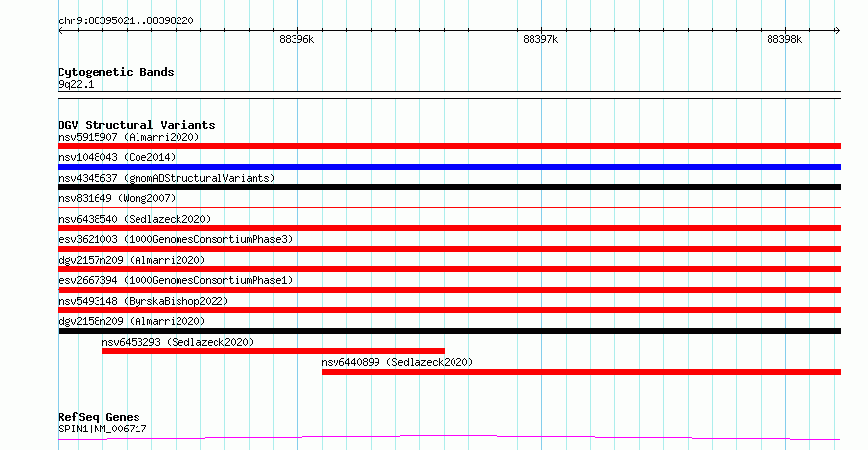
Task: Open nsv1048043 (Coe2014) variant label
Action: [117, 157]
